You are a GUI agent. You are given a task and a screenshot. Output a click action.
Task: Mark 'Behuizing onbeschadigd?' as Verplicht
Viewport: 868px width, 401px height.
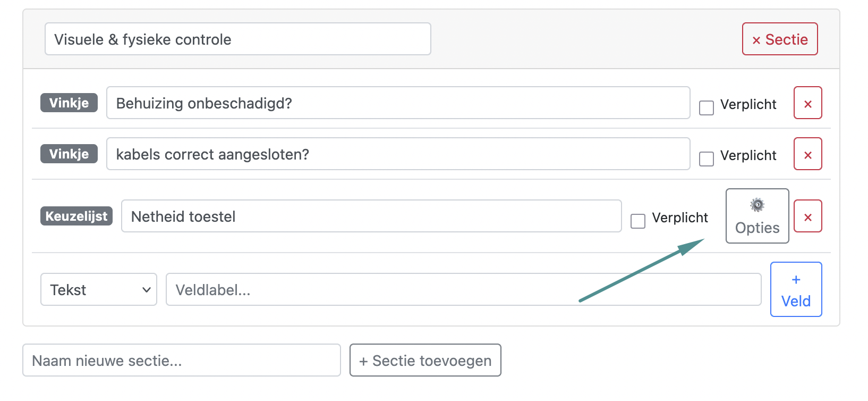coord(706,108)
